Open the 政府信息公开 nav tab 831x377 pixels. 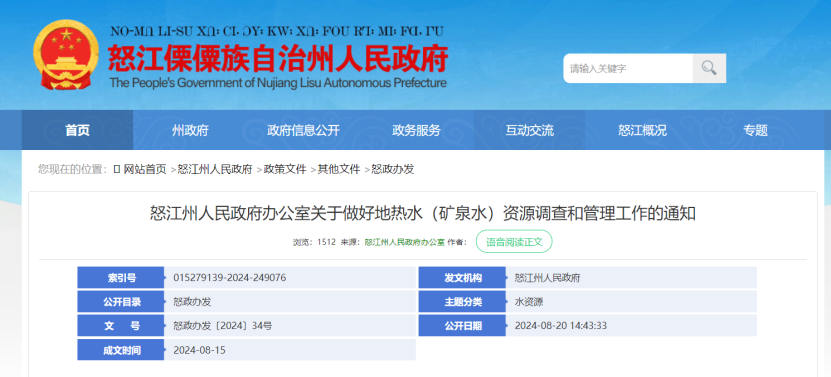(x=303, y=130)
